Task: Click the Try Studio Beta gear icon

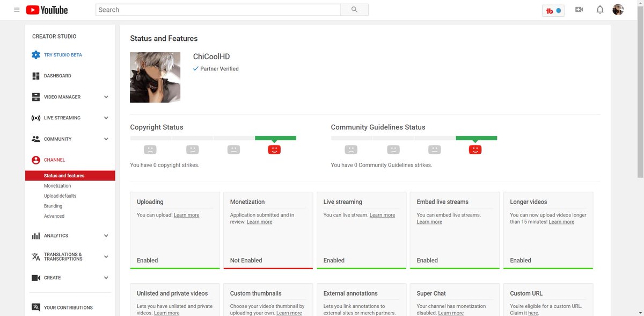Action: (36, 55)
